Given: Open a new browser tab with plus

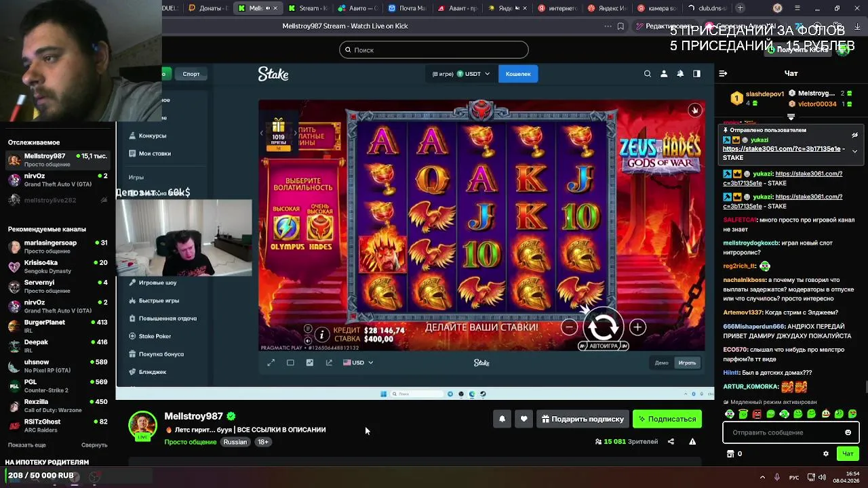Looking at the screenshot, I should click(740, 8).
